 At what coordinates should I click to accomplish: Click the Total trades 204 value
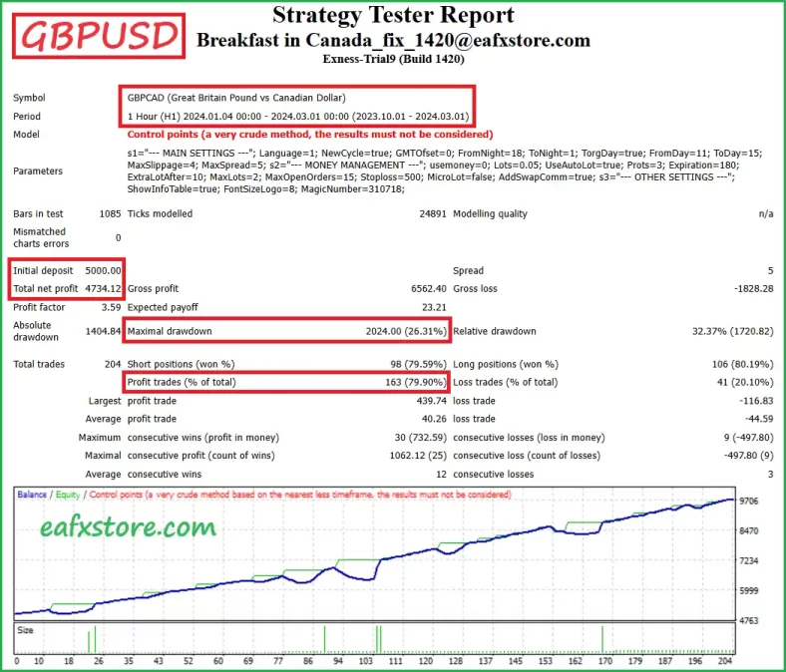111,365
